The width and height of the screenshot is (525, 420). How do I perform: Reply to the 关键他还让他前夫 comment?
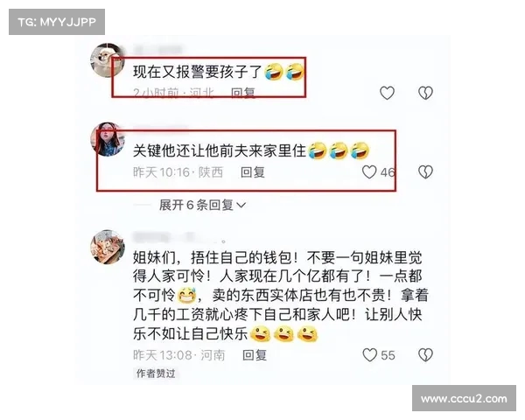point(253,172)
